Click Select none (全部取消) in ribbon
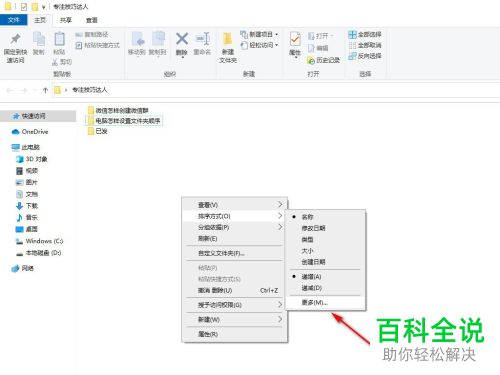The height and width of the screenshot is (375, 500). tap(365, 45)
